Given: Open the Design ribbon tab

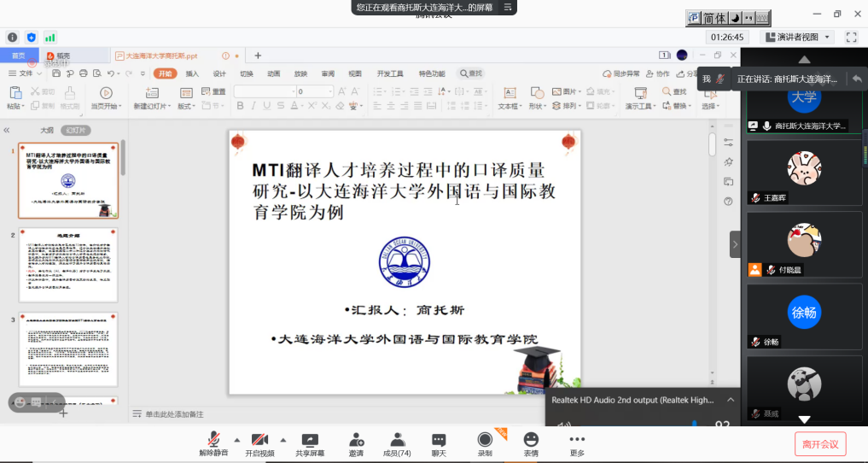Looking at the screenshot, I should pyautogui.click(x=219, y=73).
